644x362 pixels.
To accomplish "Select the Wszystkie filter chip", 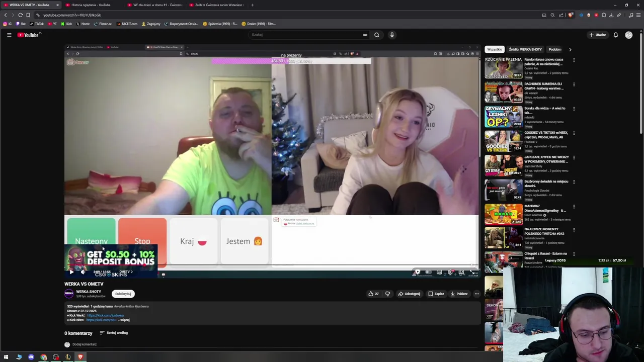I will pyautogui.click(x=495, y=49).
